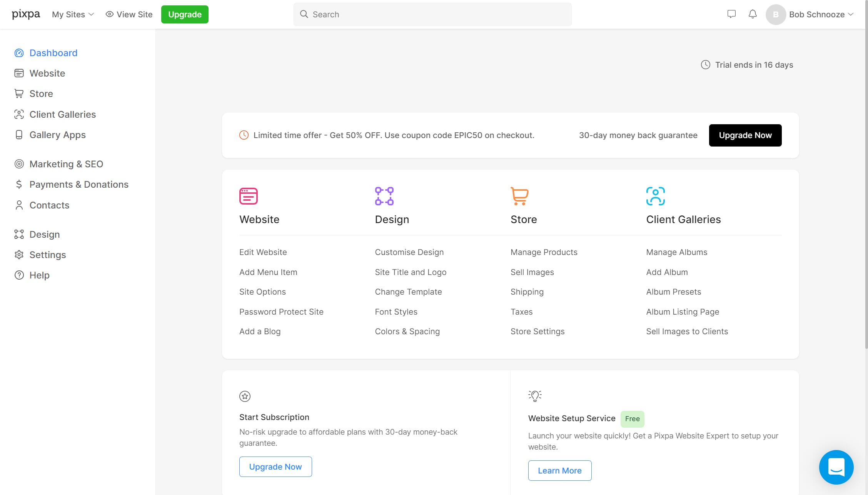Open Settings in the sidebar

pos(48,255)
